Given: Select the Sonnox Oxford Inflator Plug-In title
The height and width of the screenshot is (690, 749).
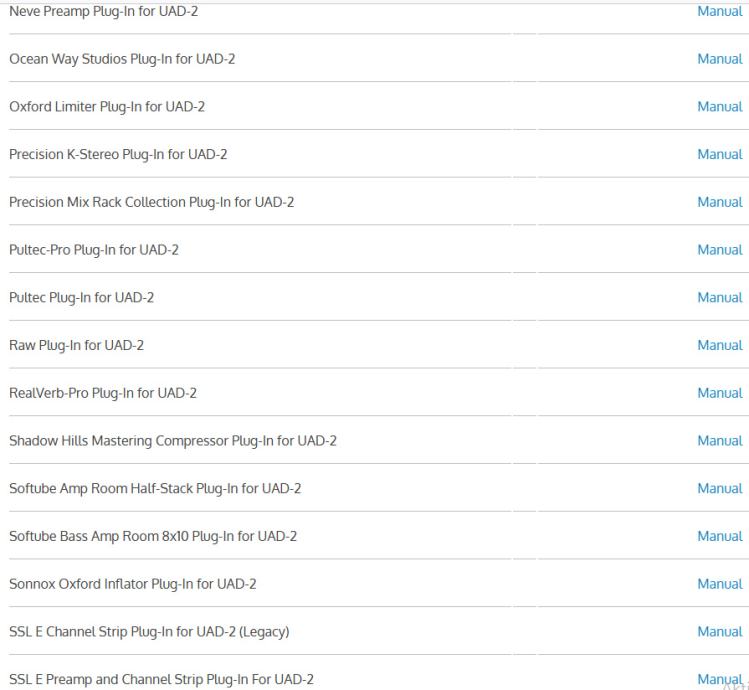Looking at the screenshot, I should pyautogui.click(x=133, y=584).
